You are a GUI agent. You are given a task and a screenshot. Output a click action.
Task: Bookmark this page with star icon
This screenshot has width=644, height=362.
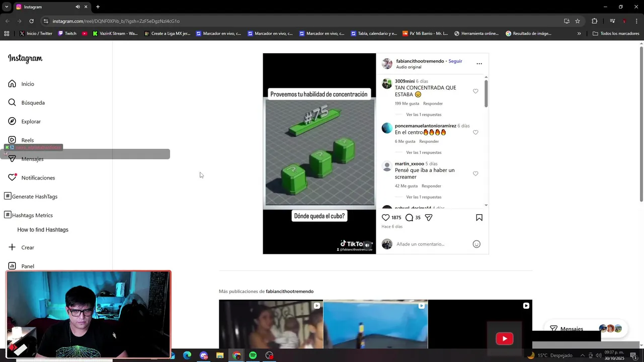tap(578, 21)
